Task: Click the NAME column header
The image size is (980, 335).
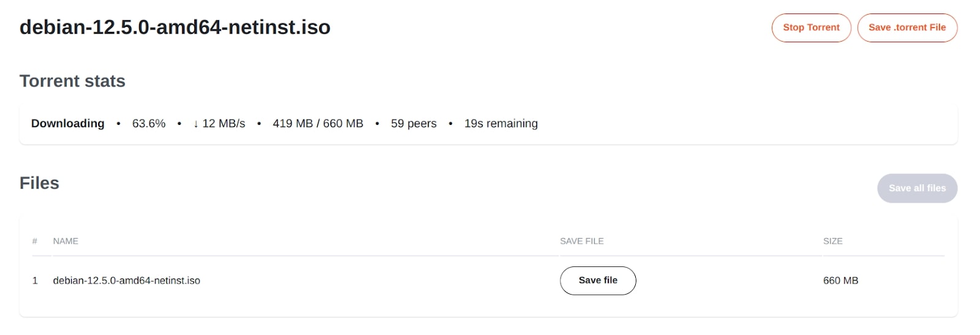Action: (x=66, y=241)
